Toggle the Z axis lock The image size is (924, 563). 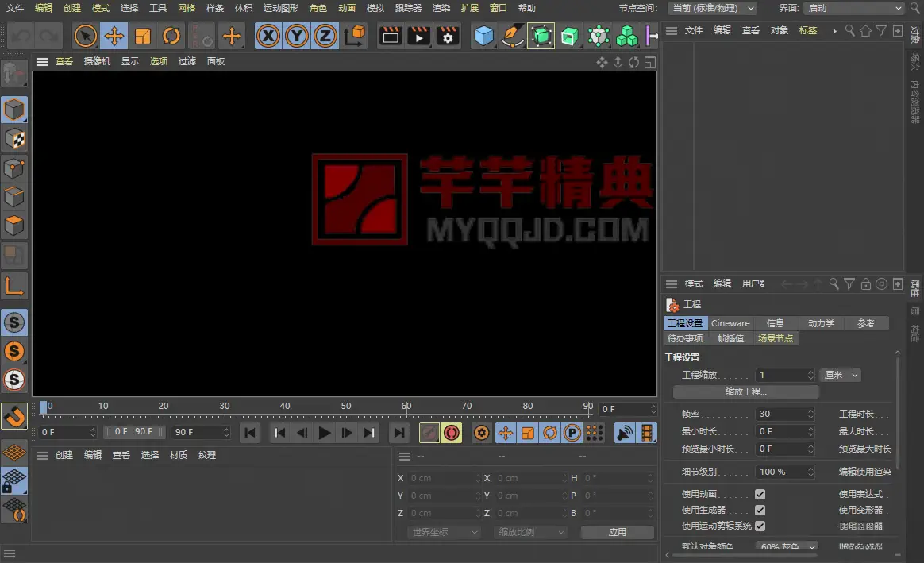[325, 36]
